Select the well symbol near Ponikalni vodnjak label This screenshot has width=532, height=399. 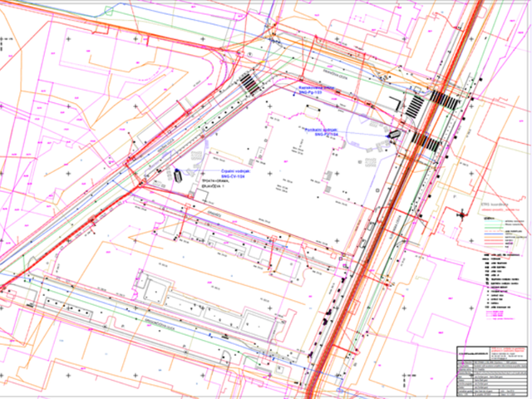click(393, 133)
